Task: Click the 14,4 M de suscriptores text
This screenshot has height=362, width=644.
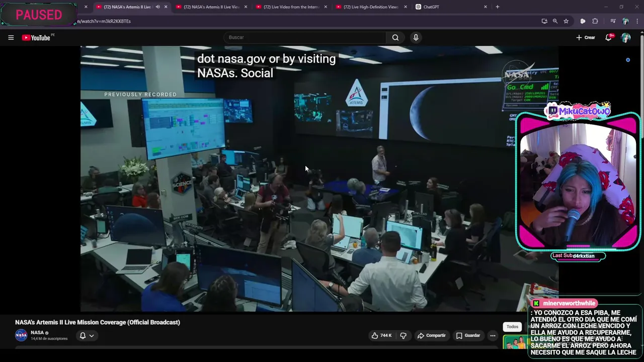Action: [49, 339]
